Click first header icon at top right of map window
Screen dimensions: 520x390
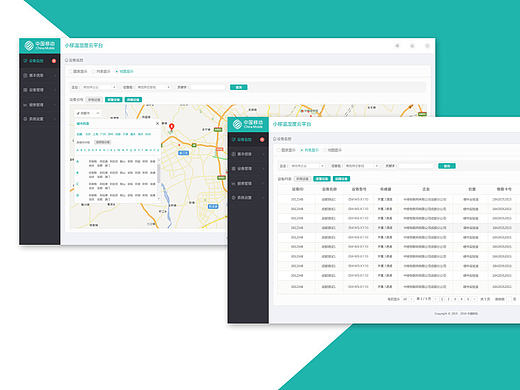(397, 46)
